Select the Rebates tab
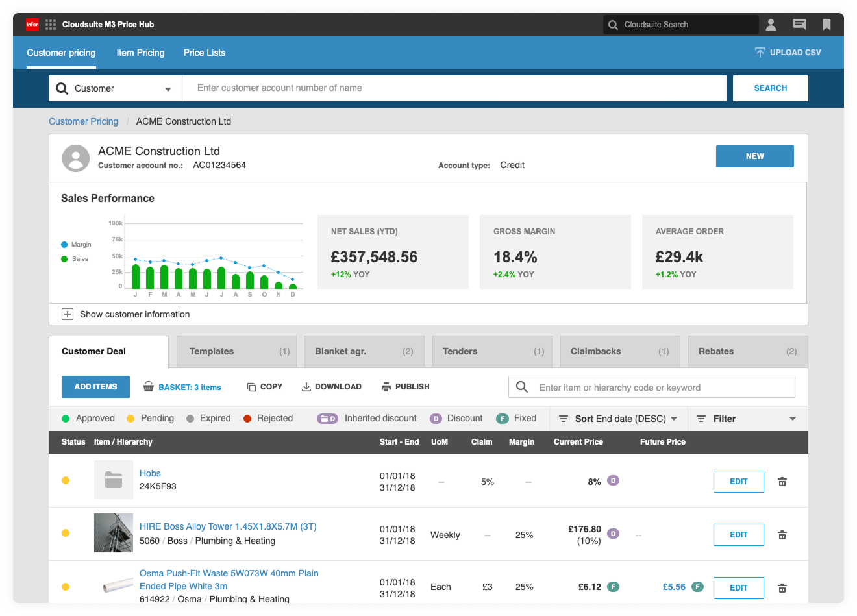This screenshot has height=616, width=857. click(x=748, y=351)
